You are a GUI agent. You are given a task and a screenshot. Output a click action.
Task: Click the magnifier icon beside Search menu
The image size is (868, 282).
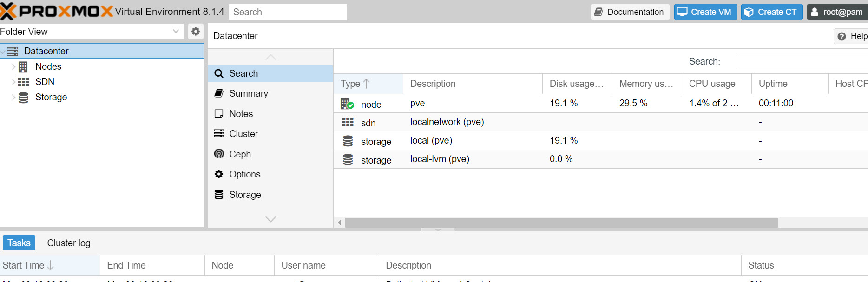(219, 73)
